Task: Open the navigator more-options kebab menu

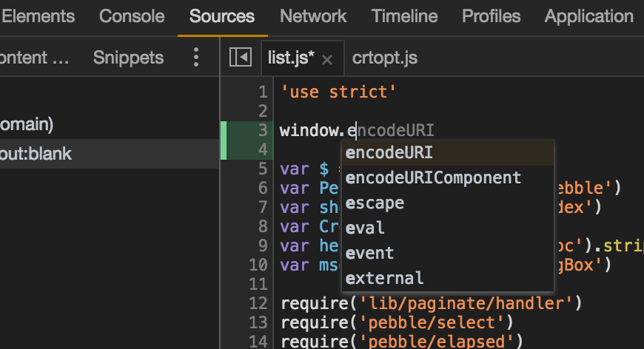Action: 196,58
